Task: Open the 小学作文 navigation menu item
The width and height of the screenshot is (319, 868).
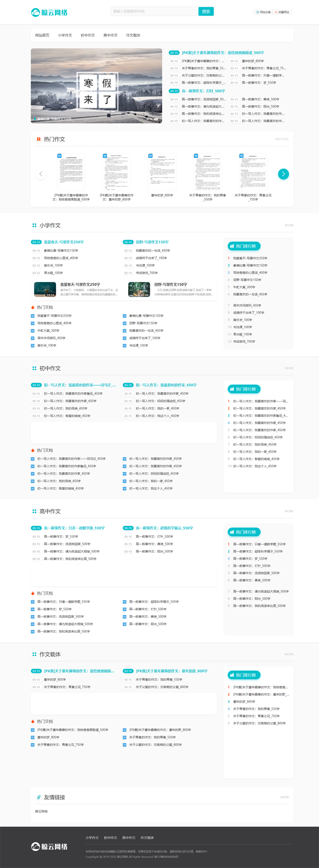Action: click(x=65, y=35)
